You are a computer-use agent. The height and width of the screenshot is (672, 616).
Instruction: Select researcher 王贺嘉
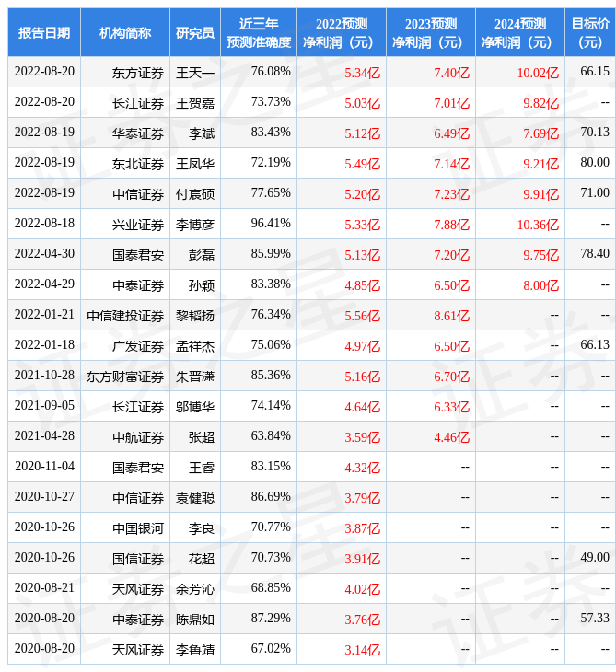pos(195,103)
